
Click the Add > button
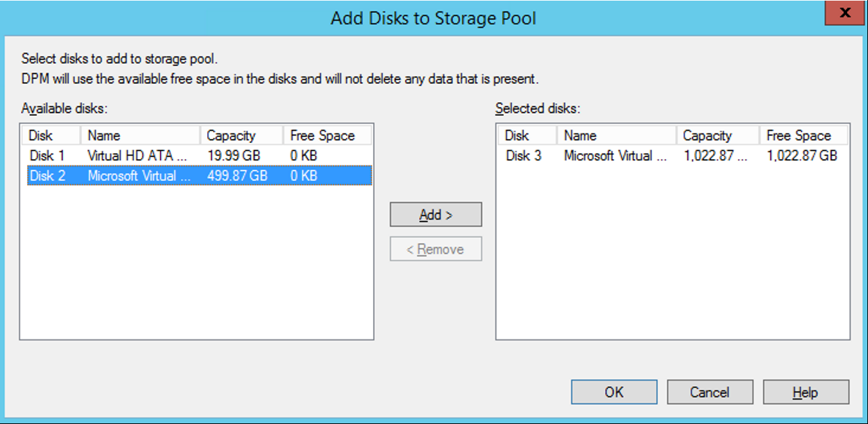click(x=435, y=215)
